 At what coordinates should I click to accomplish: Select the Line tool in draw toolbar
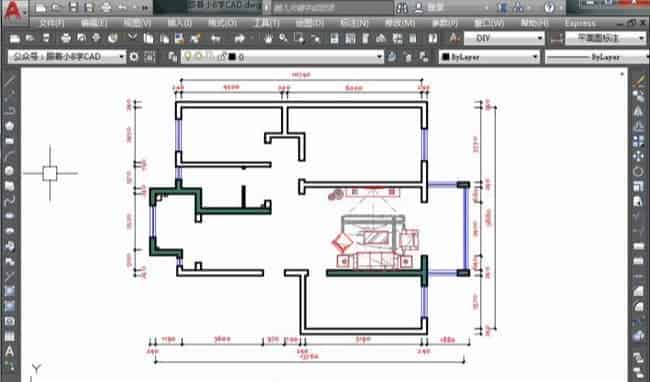9,81
